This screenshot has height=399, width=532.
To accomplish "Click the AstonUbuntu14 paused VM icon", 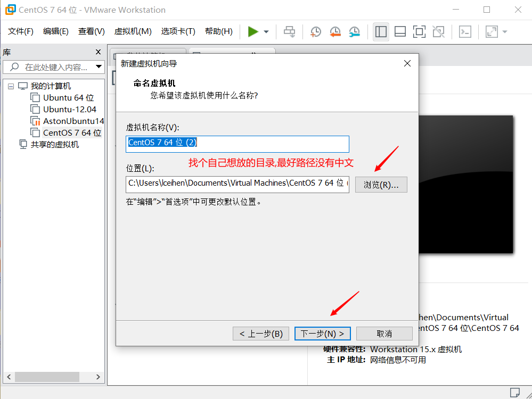I will pyautogui.click(x=35, y=121).
